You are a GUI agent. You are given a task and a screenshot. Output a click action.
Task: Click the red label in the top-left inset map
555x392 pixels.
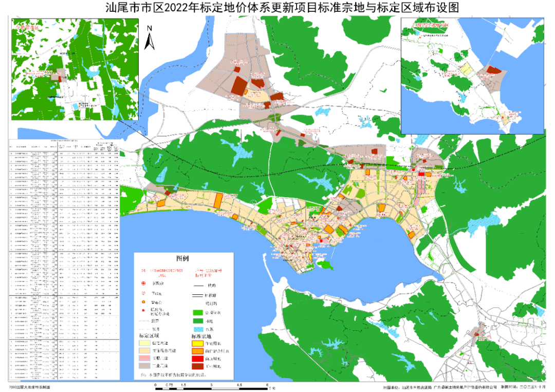pos(27,27)
